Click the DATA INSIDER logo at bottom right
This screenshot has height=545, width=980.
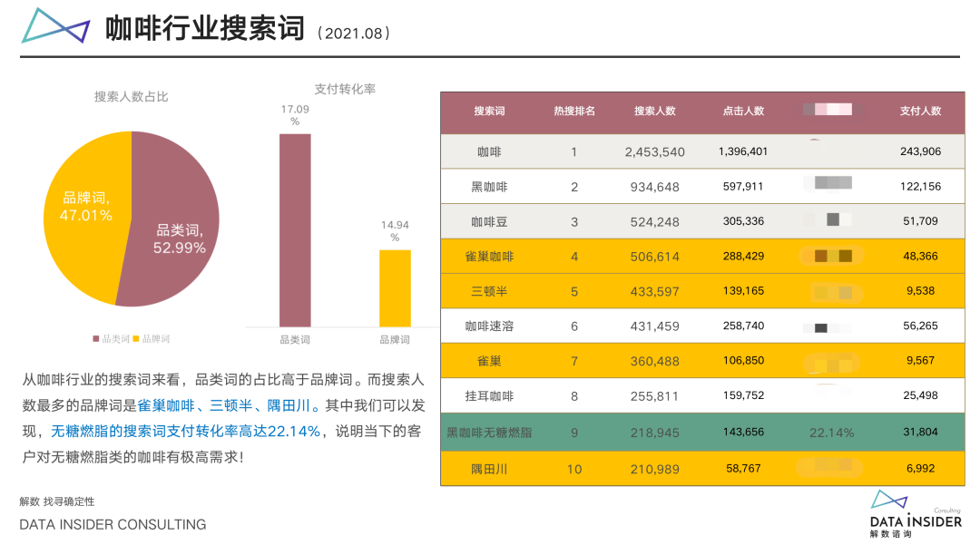[916, 514]
